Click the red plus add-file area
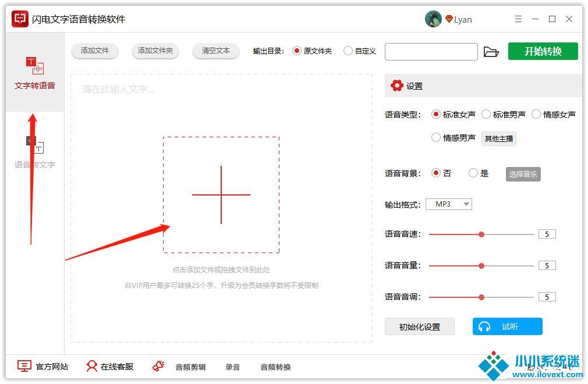 click(x=221, y=195)
